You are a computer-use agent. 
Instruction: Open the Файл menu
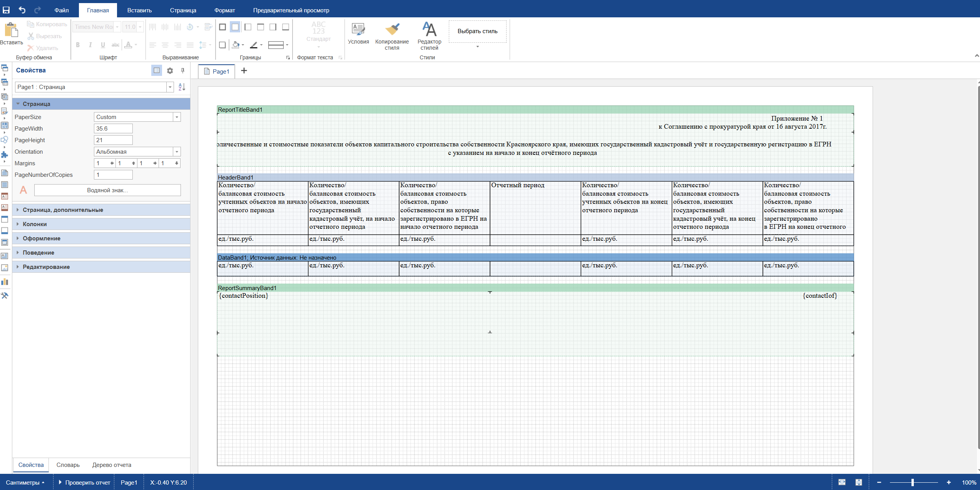coord(62,10)
